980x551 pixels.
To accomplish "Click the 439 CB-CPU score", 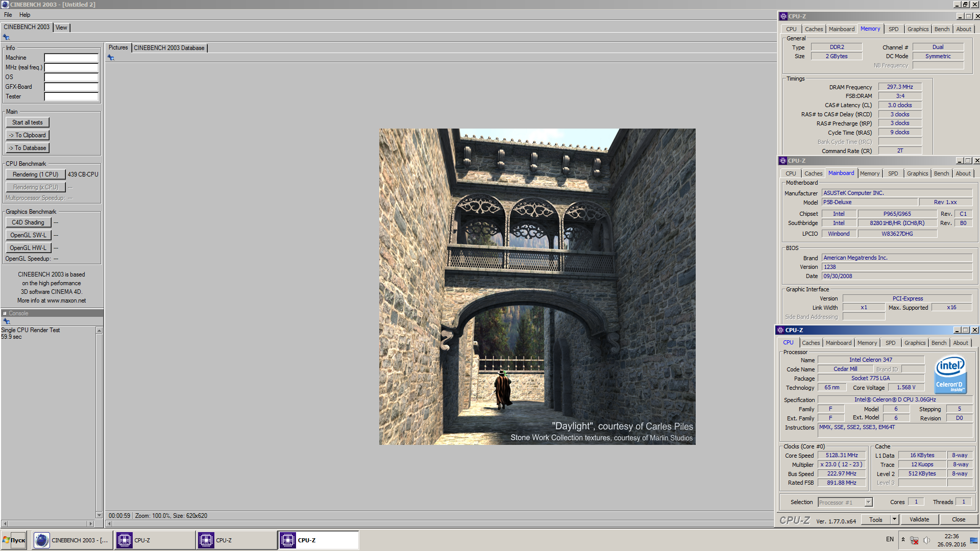I will pos(83,174).
